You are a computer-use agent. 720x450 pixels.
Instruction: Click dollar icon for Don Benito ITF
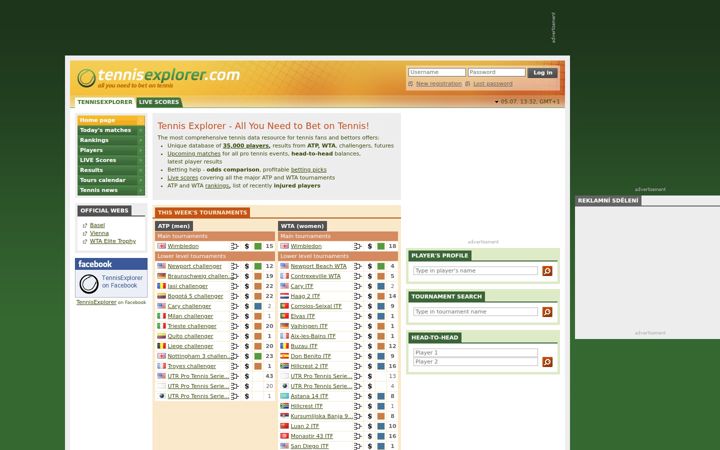pos(370,356)
